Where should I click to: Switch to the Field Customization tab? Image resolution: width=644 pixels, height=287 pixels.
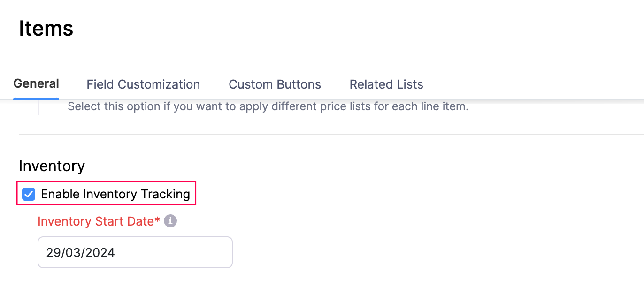pyautogui.click(x=143, y=84)
